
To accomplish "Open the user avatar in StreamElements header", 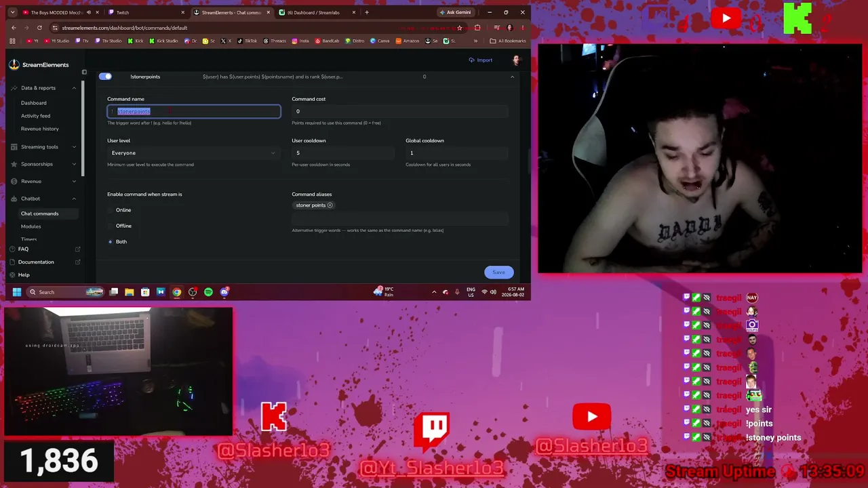I will tap(516, 60).
